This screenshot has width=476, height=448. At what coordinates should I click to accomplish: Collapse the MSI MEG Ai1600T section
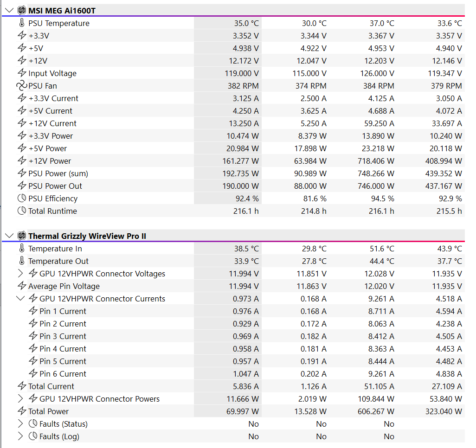(9, 10)
